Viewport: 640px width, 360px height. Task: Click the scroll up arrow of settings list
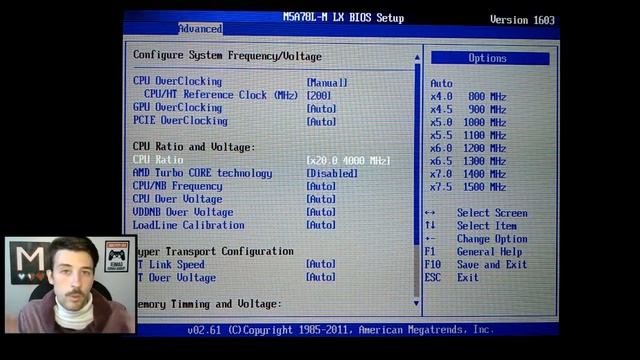pyautogui.click(x=417, y=58)
